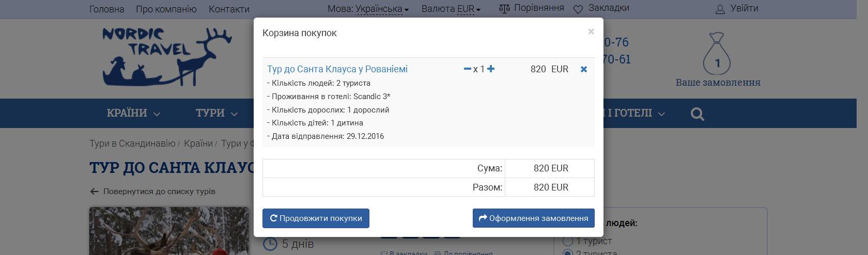Click the Сума 820 EUR value
868x255 pixels.
click(x=551, y=168)
